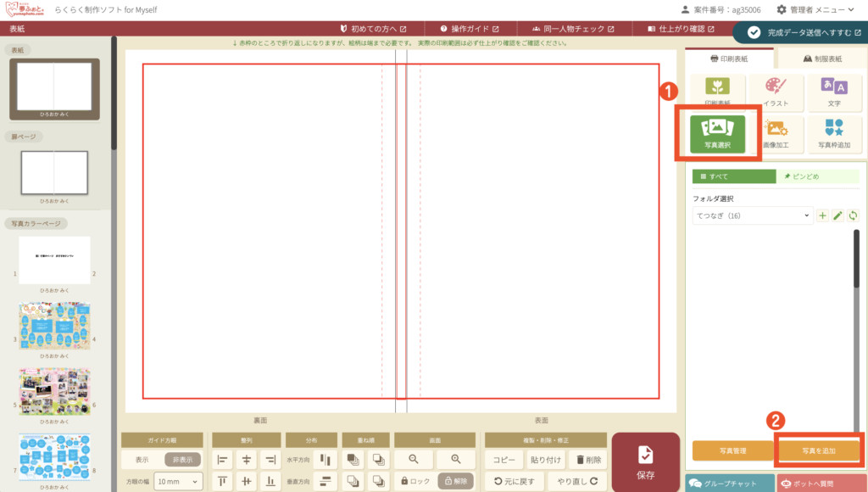Select the 写真選択 photo selection tool
This screenshot has width=868, height=492.
(717, 135)
